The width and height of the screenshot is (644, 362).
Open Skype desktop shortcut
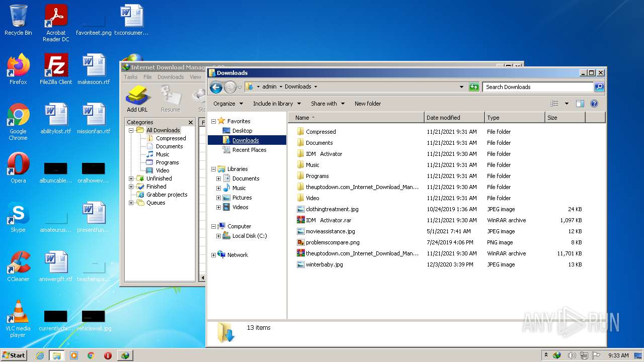click(18, 217)
